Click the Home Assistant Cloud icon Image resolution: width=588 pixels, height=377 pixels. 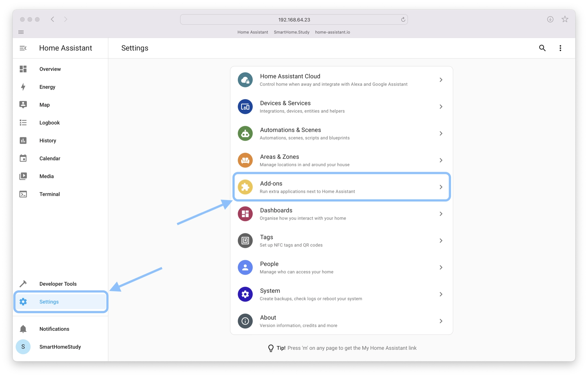[245, 80]
